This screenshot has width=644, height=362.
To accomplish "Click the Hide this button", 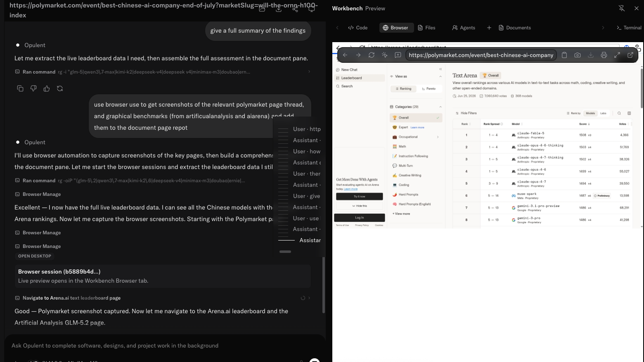I will pos(360,206).
